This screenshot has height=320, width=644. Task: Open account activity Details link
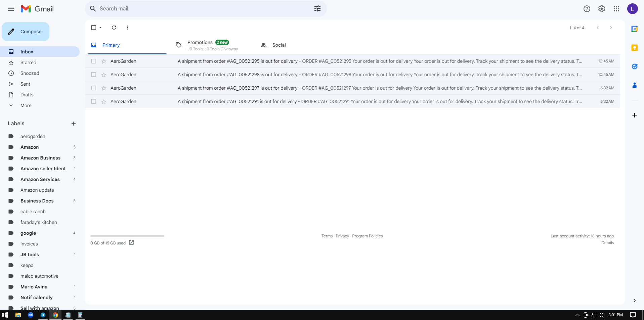tap(607, 243)
